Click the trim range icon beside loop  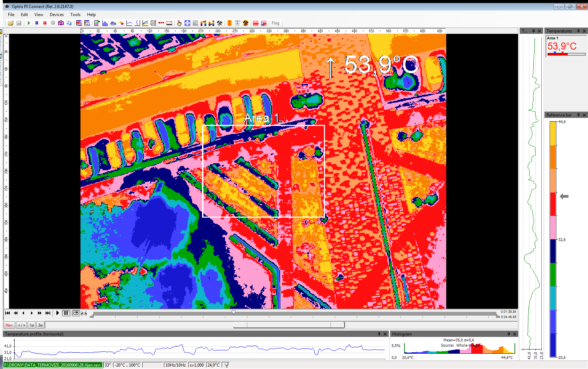pos(84,313)
